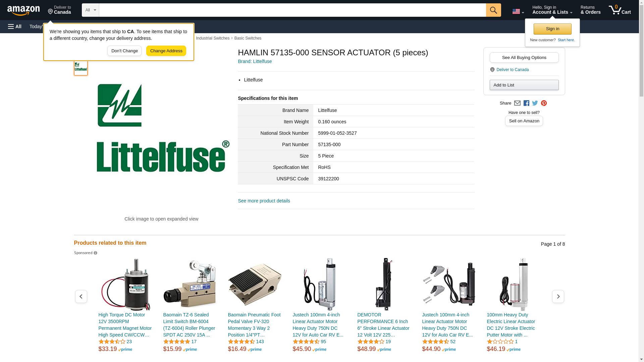Click the search text field

pyautogui.click(x=292, y=10)
